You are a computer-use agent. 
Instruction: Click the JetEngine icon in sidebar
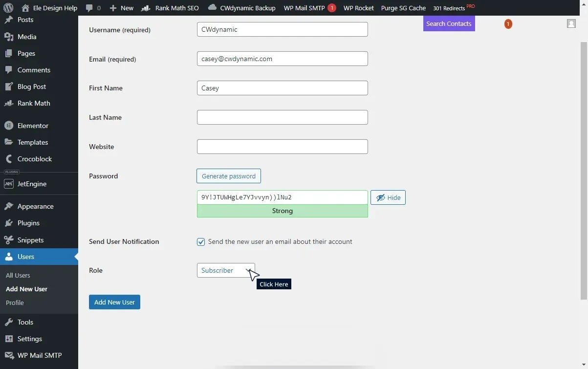tap(8, 184)
